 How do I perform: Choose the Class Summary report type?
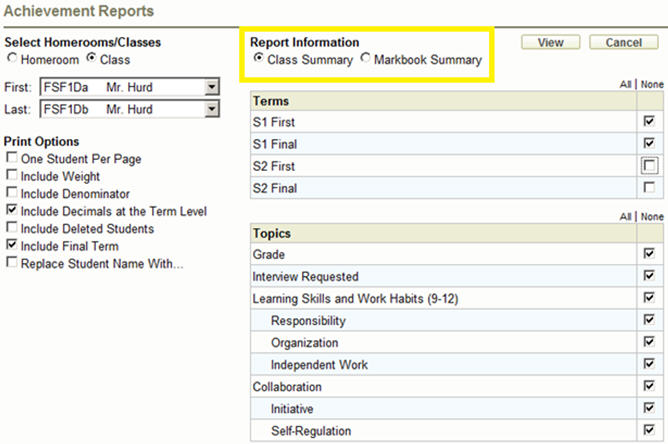pyautogui.click(x=260, y=60)
